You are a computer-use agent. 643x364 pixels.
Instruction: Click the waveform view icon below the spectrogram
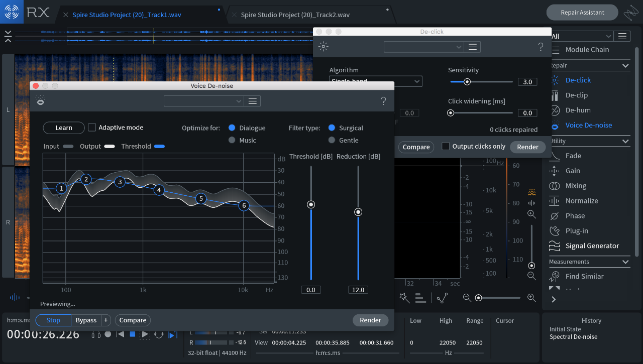click(14, 297)
